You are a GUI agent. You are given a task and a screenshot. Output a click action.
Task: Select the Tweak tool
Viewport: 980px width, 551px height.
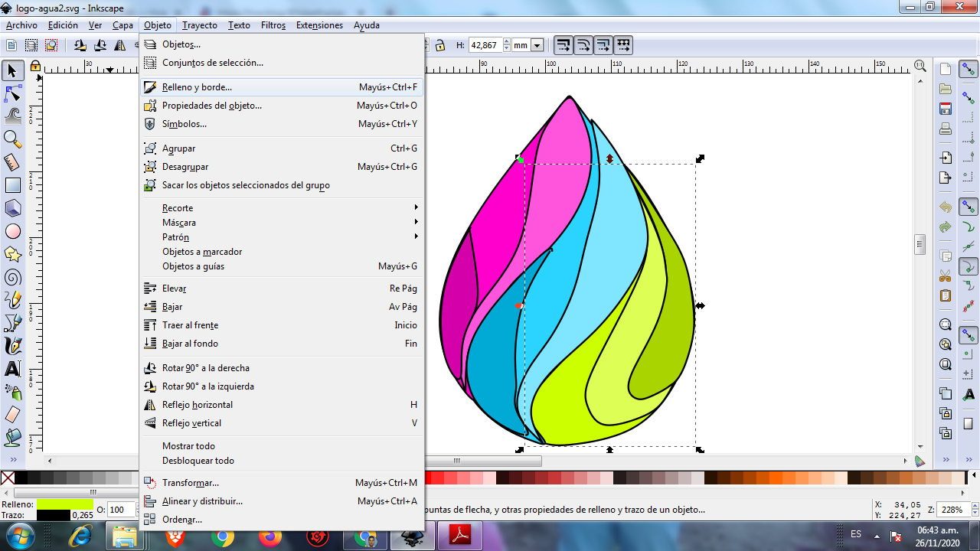[x=12, y=116]
